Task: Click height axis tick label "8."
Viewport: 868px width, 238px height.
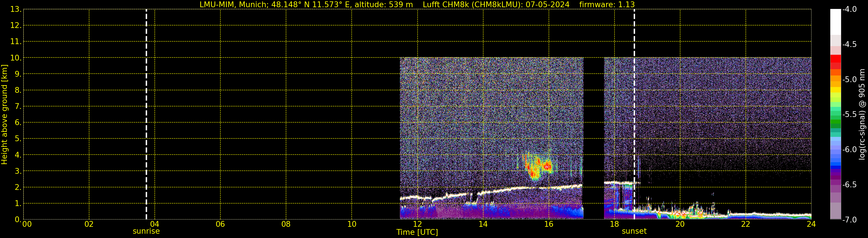Action: pos(18,90)
